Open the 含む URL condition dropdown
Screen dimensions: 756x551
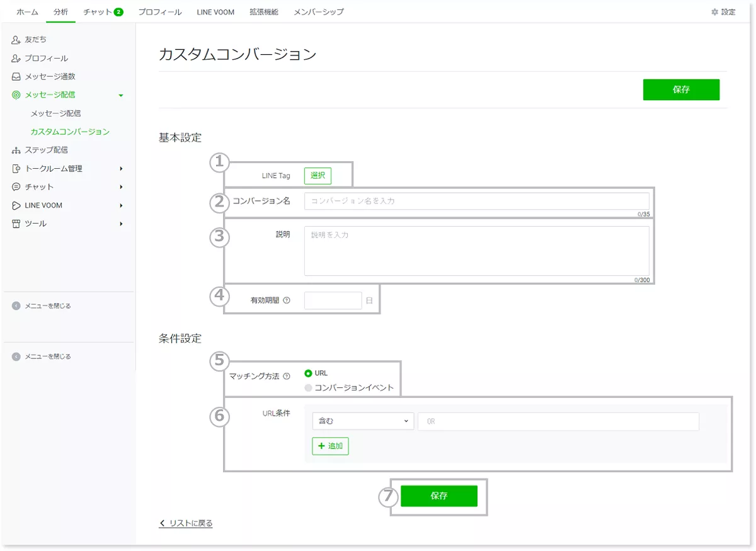click(x=363, y=421)
